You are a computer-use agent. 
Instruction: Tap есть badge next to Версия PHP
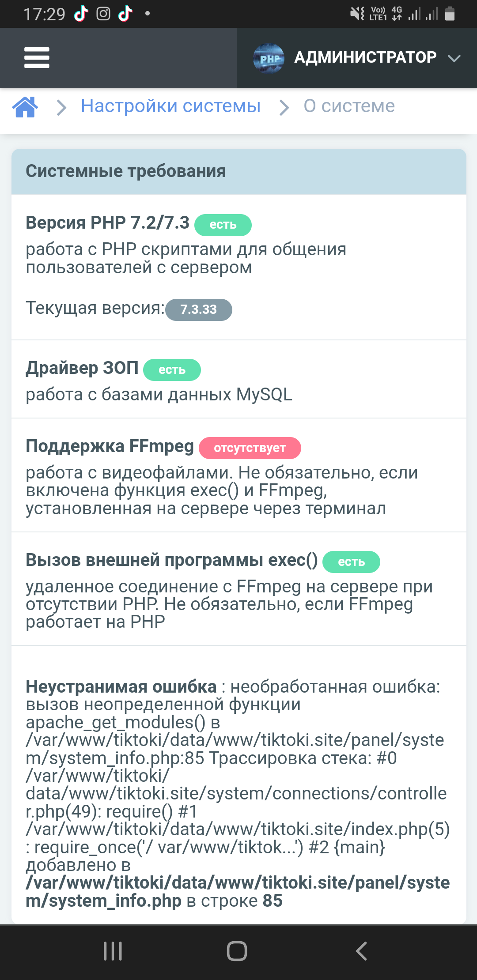click(223, 225)
